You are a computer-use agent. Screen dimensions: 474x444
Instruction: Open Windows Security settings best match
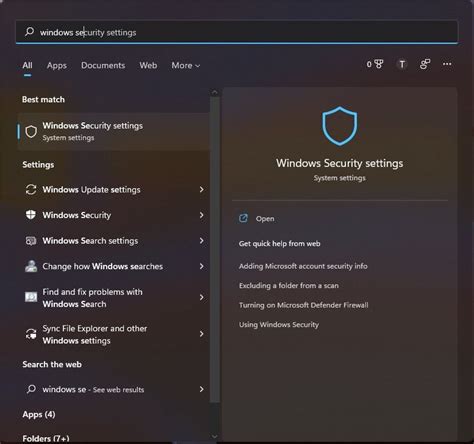click(x=113, y=132)
